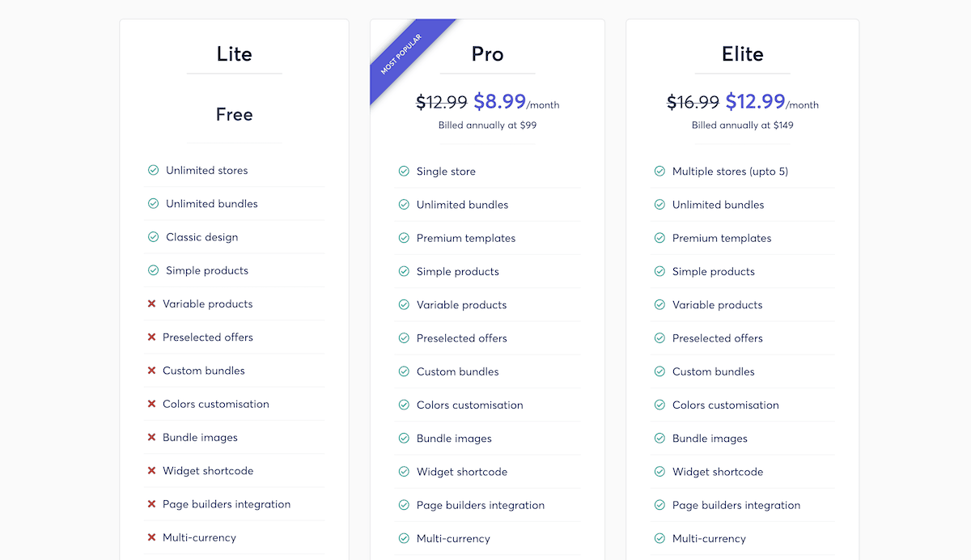Viewport: 971px width, 560px height.
Task: Click the Free price label in Lite
Action: coord(235,114)
